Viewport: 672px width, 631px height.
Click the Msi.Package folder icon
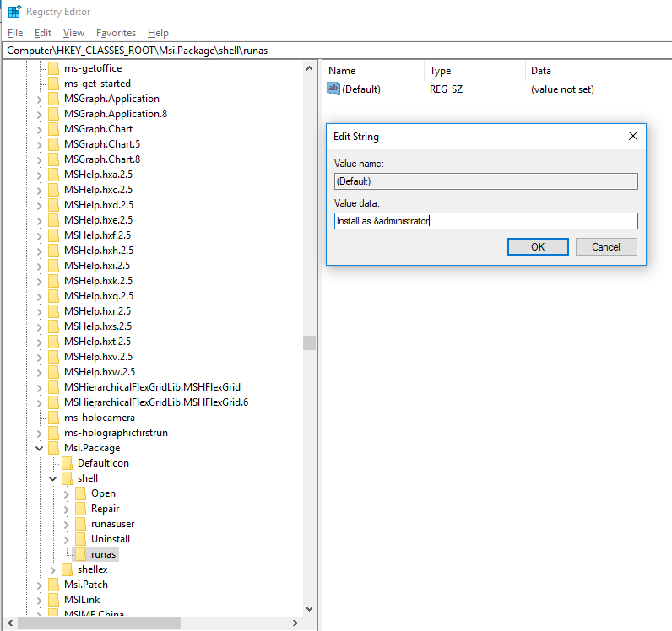[54, 448]
